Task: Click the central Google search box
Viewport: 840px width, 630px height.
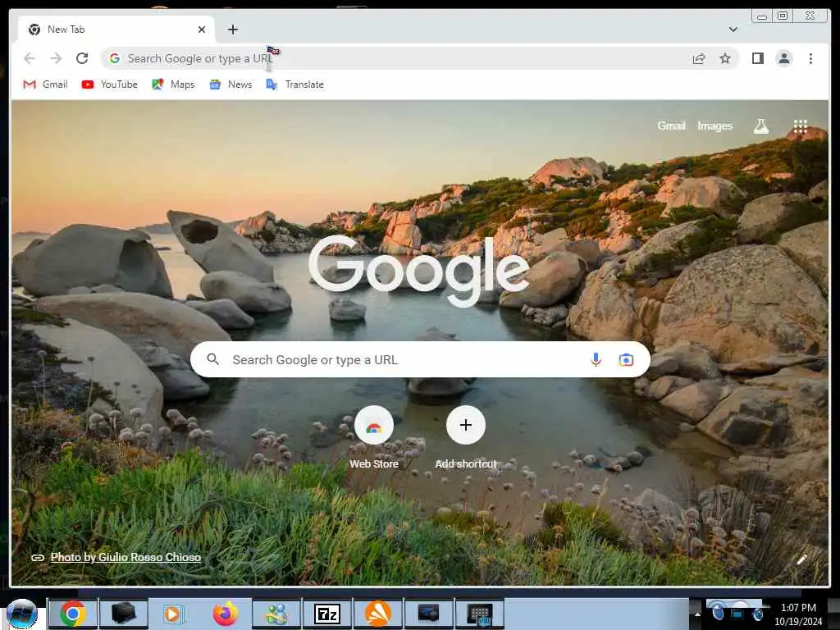Action: point(420,359)
